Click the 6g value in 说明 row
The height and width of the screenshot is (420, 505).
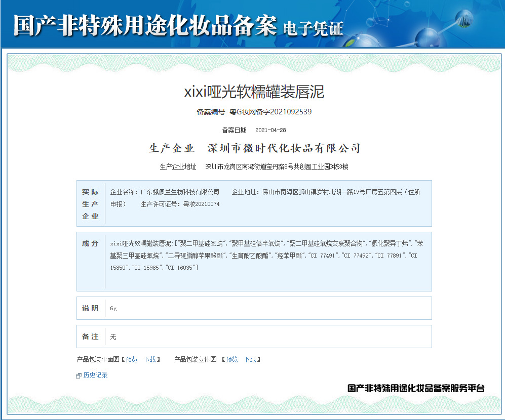point(113,308)
